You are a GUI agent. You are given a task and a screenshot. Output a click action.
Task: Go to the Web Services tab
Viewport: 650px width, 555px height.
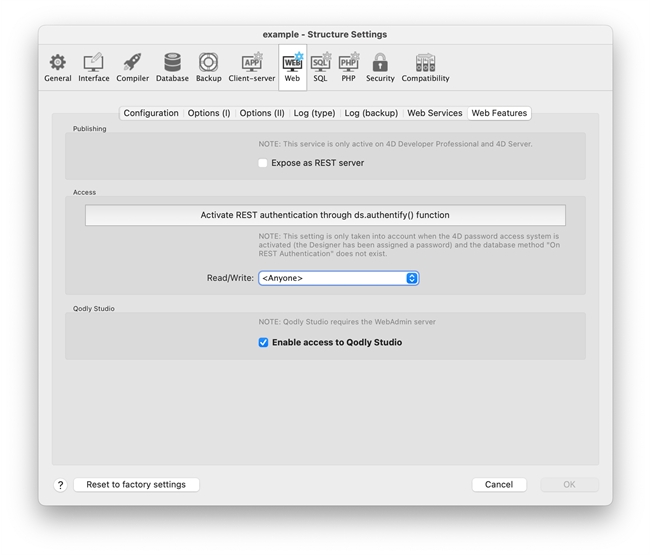click(434, 113)
